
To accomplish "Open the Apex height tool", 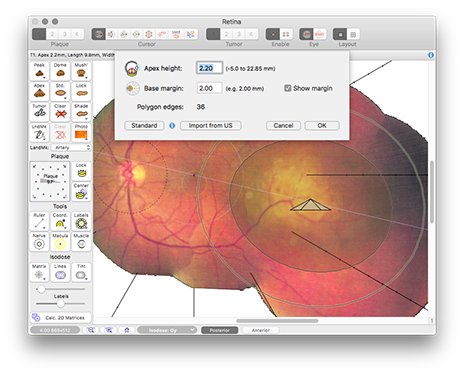I will click(x=39, y=91).
